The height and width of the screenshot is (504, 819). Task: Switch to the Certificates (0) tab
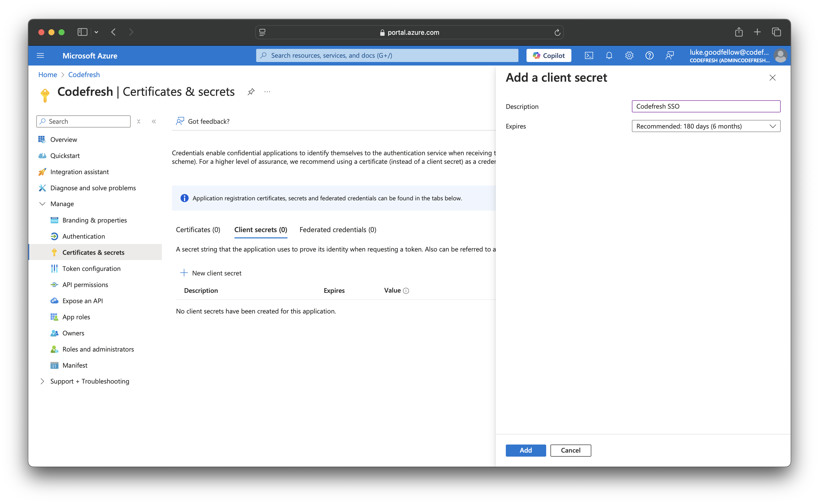[198, 230]
